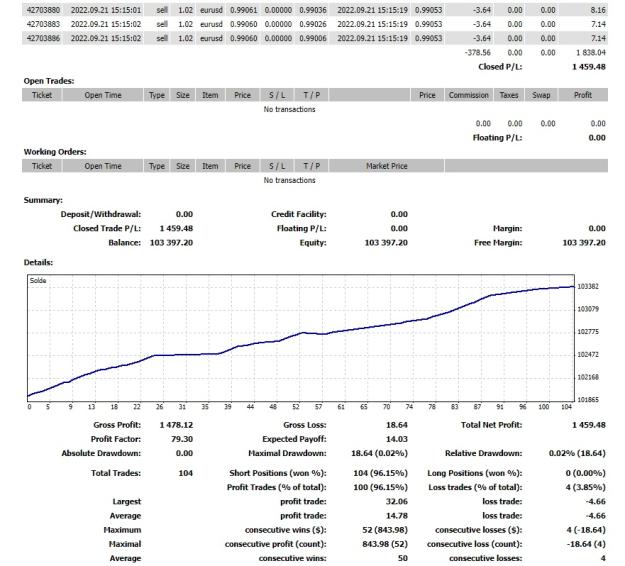Click the Profit column header in Open Trades
Viewport: 625px width, 566px height.
click(582, 95)
